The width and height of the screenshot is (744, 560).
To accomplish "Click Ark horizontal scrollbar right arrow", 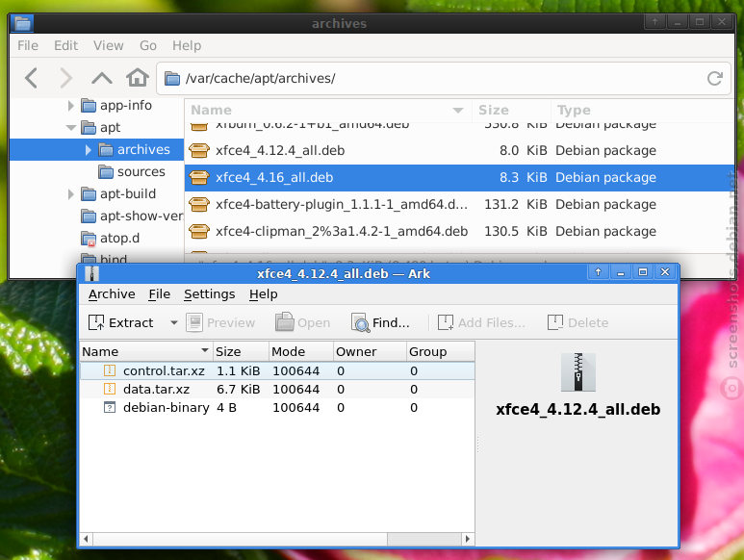I will pyautogui.click(x=468, y=539).
